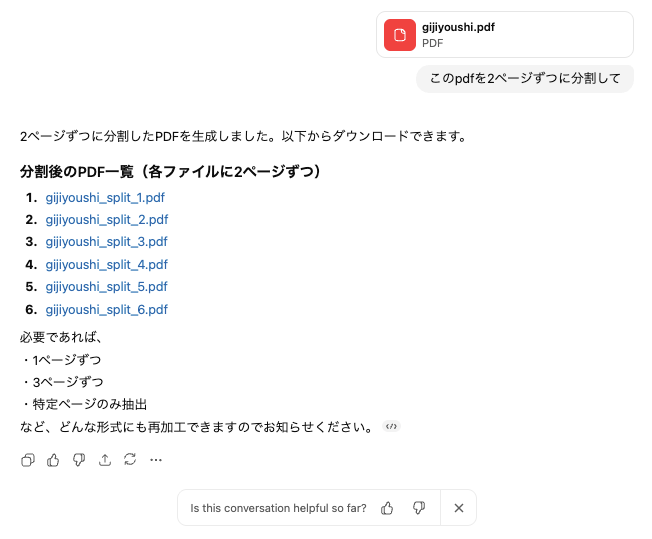Mark the response as good with thumbs up
This screenshot has height=539, width=652.
pyautogui.click(x=53, y=460)
